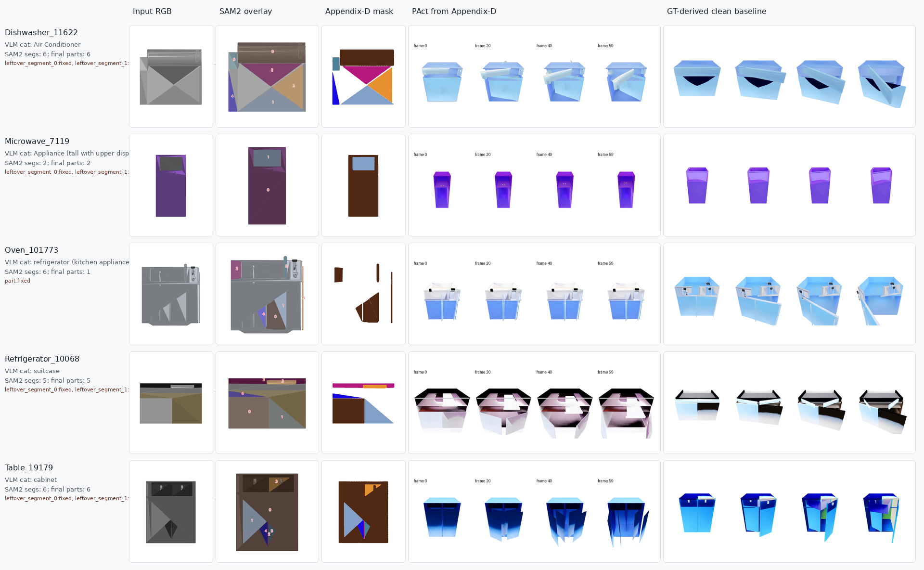Click the Dishwasher_11622 PAct frames panel

[534, 77]
